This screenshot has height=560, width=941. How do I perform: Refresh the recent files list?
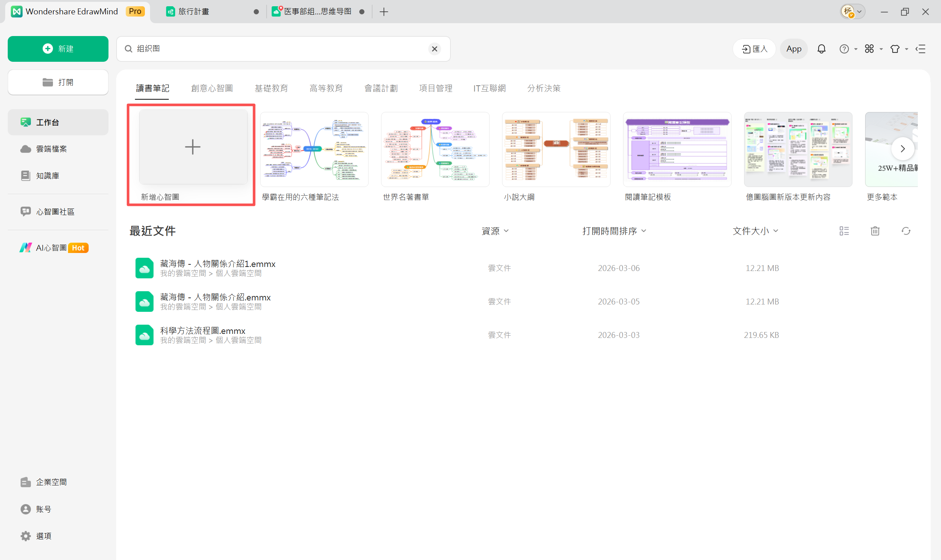tap(906, 231)
